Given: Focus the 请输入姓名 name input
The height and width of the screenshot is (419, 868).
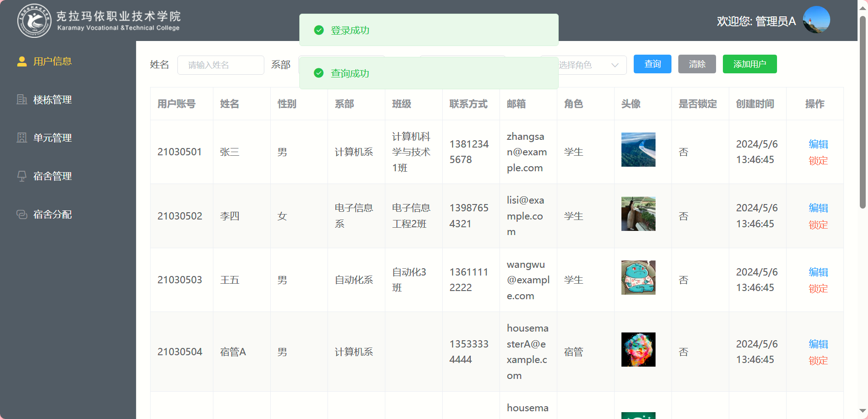Looking at the screenshot, I should [x=221, y=65].
